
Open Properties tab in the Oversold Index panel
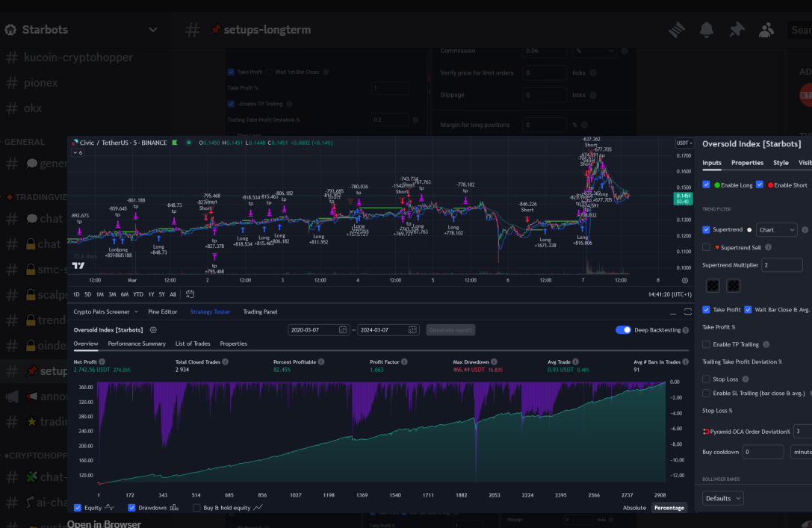tap(747, 163)
